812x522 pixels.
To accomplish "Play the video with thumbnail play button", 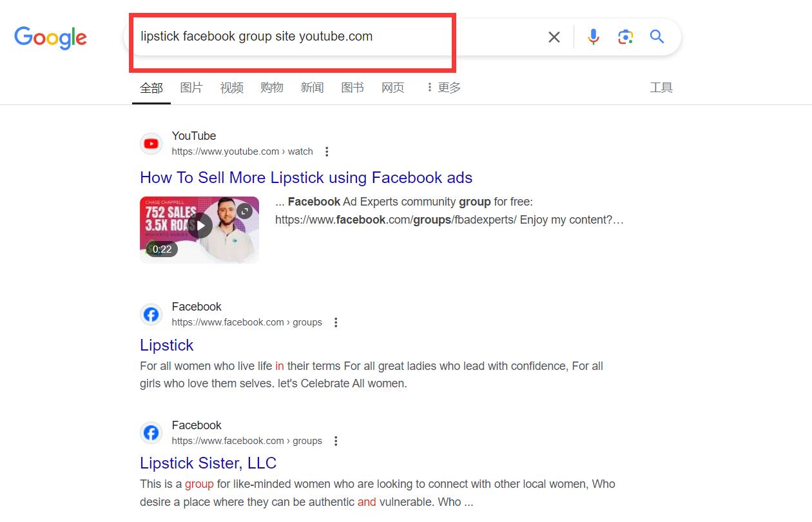I will (200, 226).
